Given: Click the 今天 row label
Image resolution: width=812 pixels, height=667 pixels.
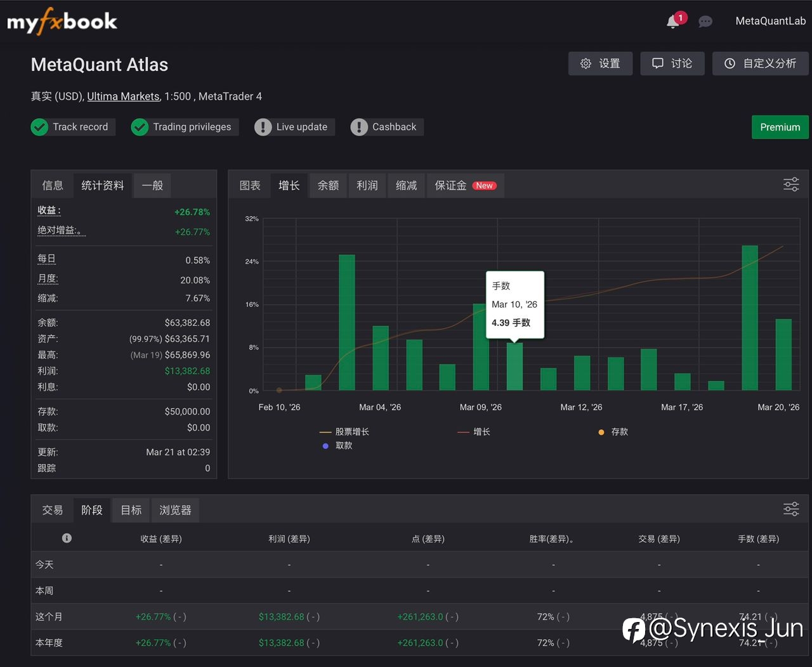Looking at the screenshot, I should pyautogui.click(x=44, y=564).
